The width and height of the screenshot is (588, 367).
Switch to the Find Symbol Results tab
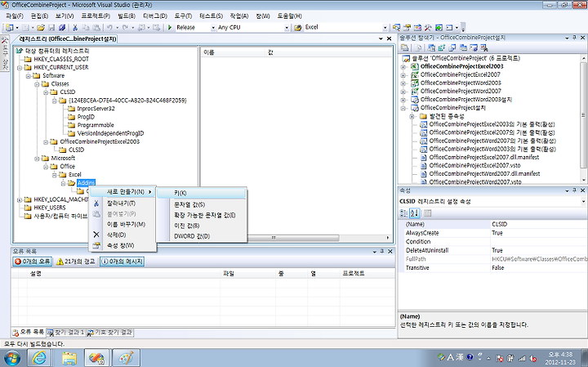110,333
